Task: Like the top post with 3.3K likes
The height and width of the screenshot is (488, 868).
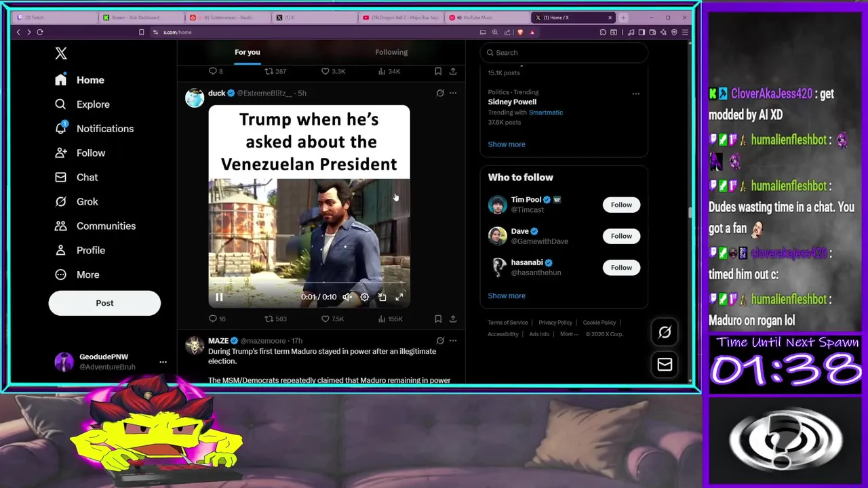Action: pos(333,71)
